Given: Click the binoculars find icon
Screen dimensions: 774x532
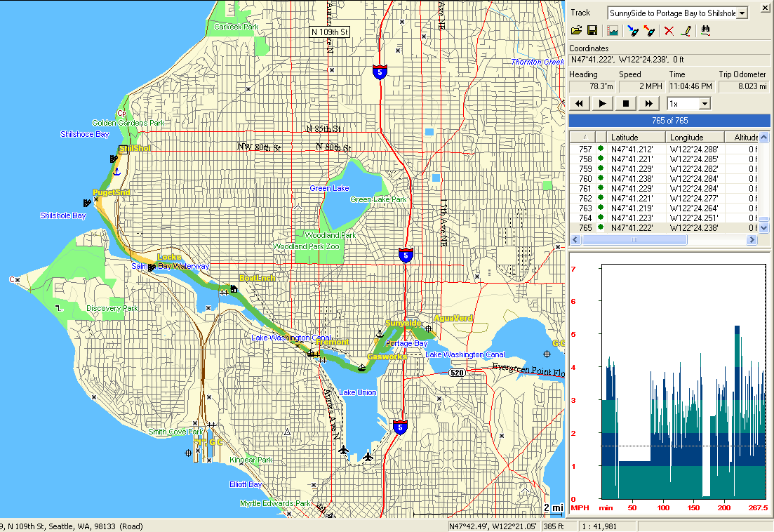Looking at the screenshot, I should (x=705, y=31).
